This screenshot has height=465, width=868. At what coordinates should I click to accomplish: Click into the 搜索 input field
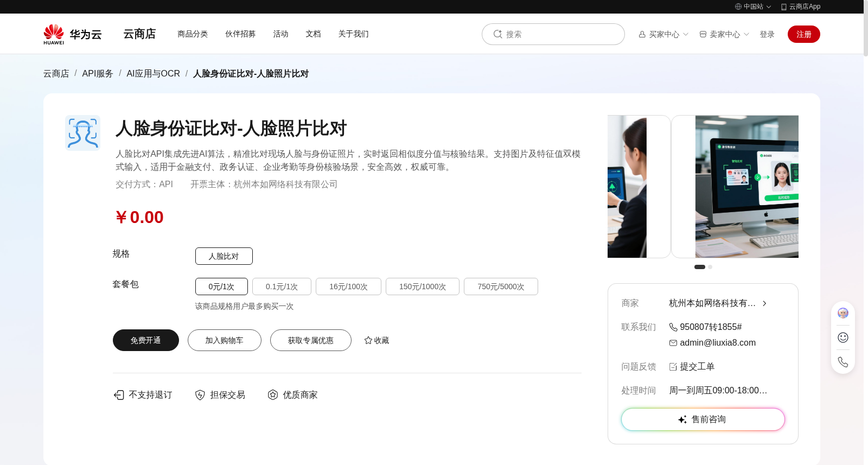[x=553, y=34]
